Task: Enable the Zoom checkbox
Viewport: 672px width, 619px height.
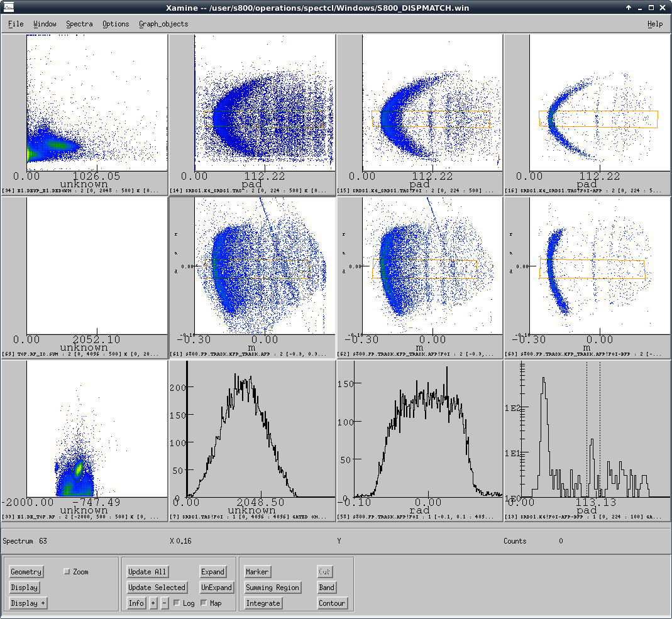Action: pos(67,572)
